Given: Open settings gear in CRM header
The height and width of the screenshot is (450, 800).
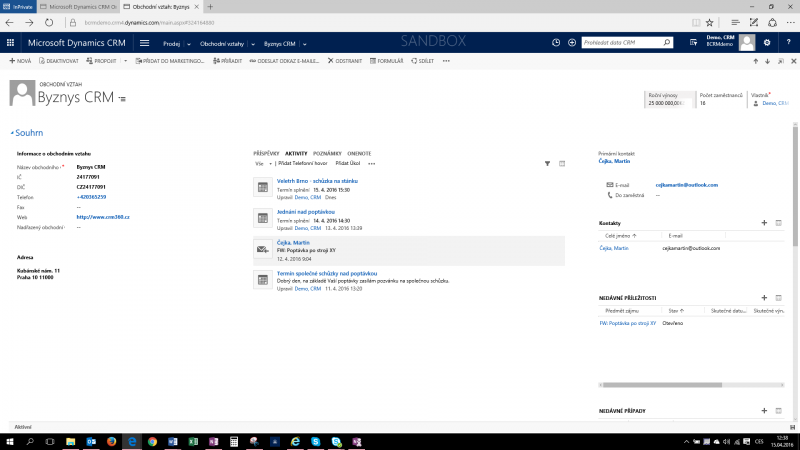Looking at the screenshot, I should pyautogui.click(x=767, y=43).
